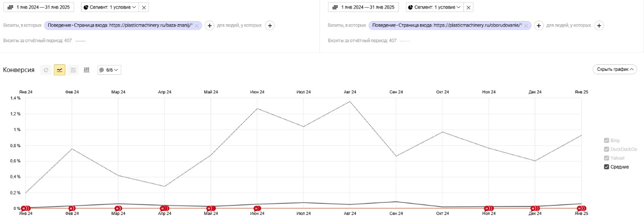Expand the 6/6 annotations dropdown

pos(109,70)
